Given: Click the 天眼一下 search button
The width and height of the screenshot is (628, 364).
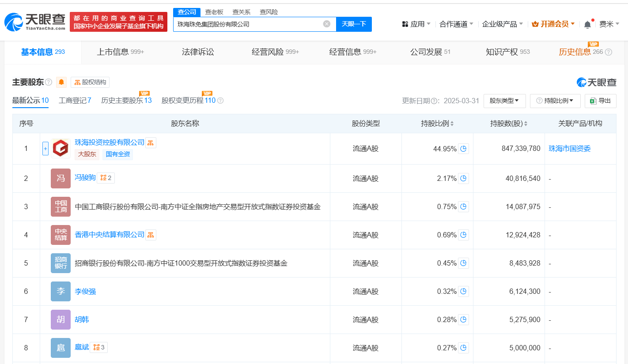Looking at the screenshot, I should click(x=354, y=24).
